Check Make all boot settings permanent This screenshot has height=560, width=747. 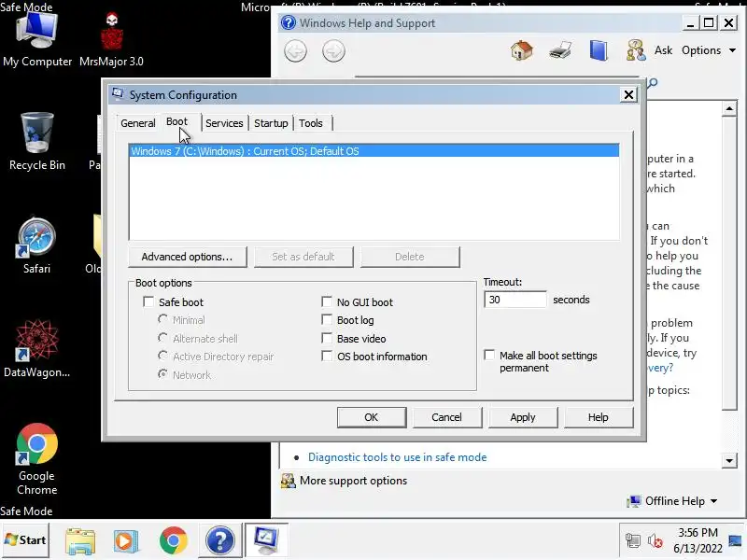coord(489,356)
